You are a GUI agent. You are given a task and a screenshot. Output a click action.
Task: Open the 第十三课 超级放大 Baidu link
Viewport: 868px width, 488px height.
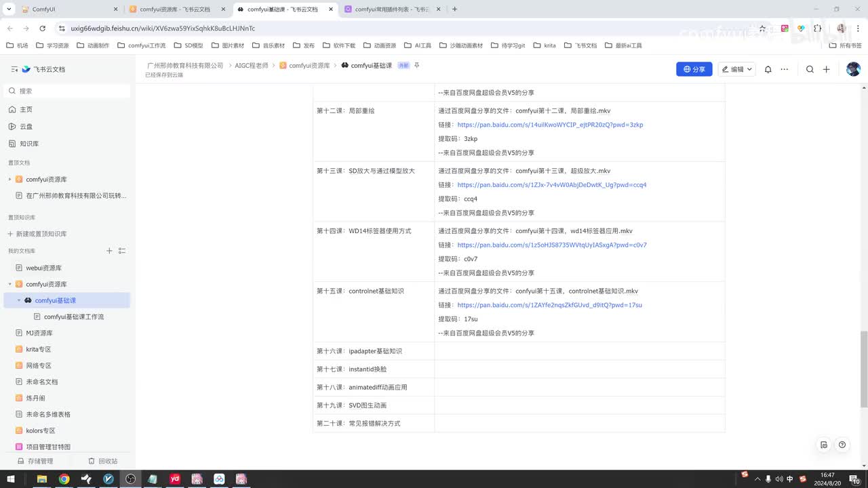552,185
